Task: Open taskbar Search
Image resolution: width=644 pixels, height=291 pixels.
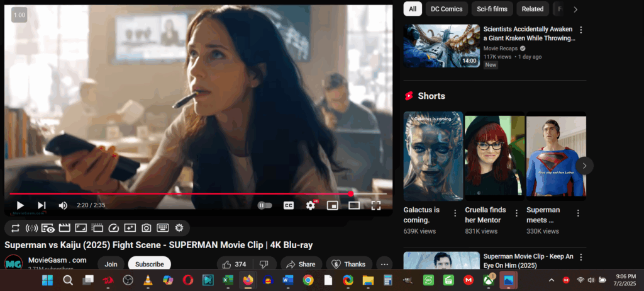Action: (68, 281)
